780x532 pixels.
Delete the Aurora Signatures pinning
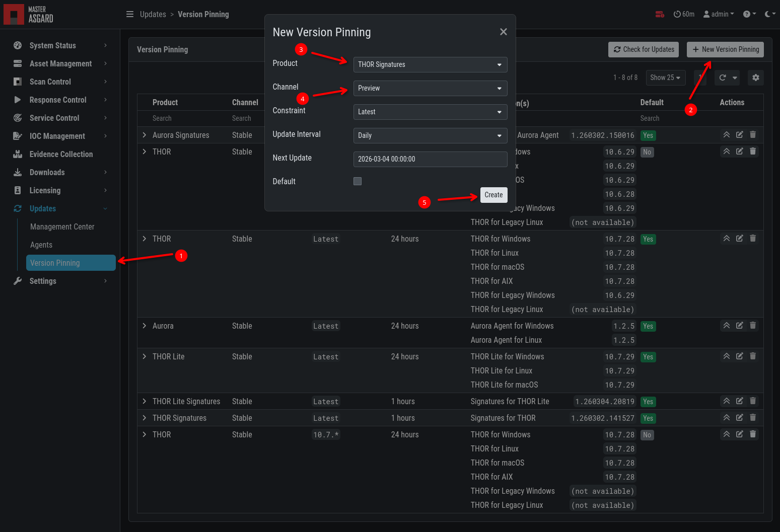pos(753,134)
